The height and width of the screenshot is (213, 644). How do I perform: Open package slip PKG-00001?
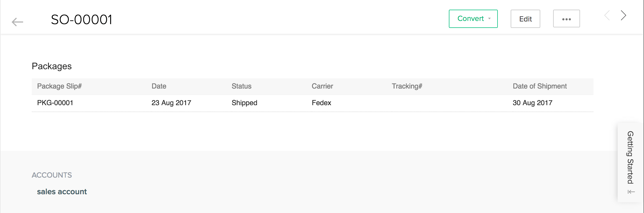(55, 103)
